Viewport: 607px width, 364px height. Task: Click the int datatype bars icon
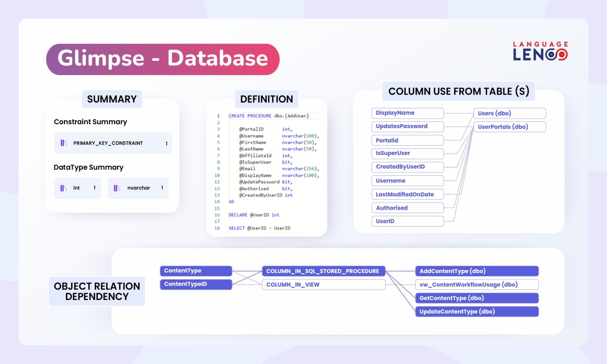pyautogui.click(x=64, y=188)
